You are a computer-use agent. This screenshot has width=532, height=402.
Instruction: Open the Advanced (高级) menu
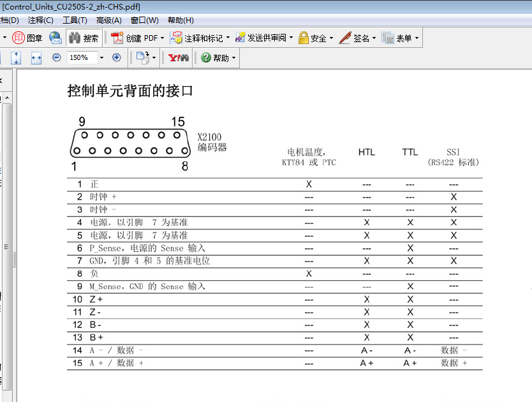point(109,20)
